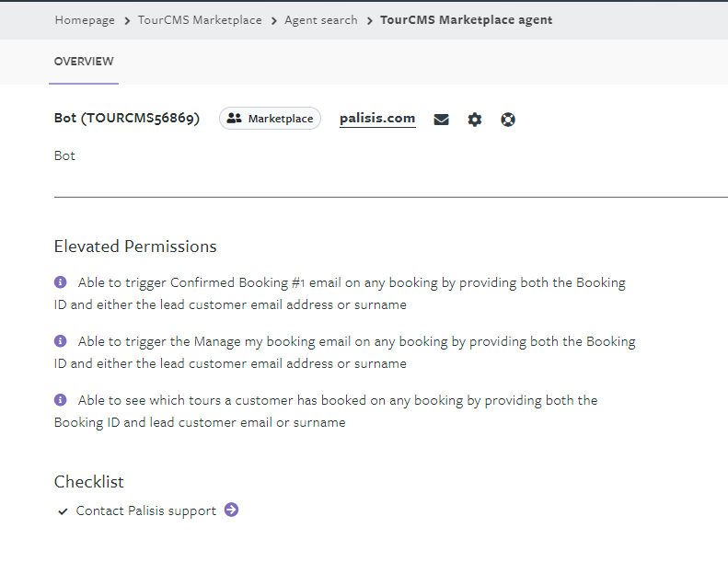Return to Agent search breadcrumb
728x562 pixels.
click(320, 20)
